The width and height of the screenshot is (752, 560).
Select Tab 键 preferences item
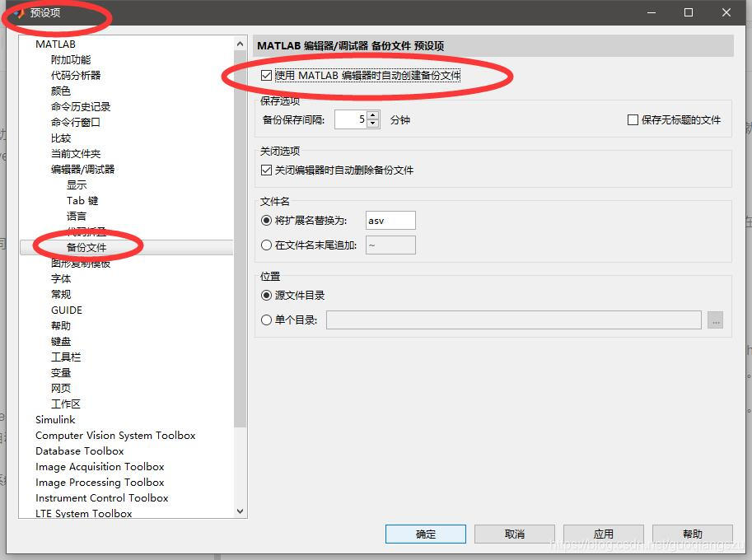(x=82, y=201)
